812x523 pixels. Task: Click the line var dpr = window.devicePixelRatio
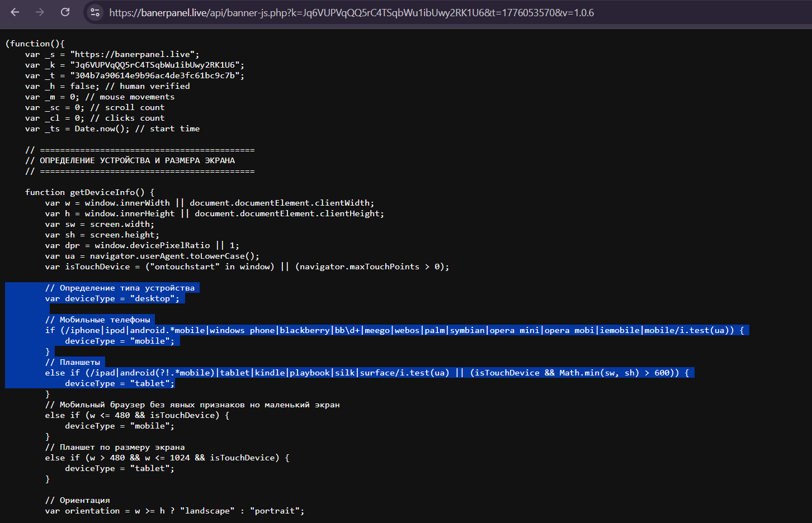142,245
